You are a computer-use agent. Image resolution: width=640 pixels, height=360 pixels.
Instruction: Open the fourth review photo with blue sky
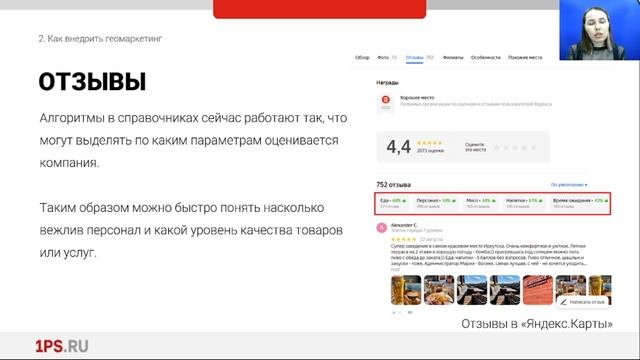click(505, 290)
